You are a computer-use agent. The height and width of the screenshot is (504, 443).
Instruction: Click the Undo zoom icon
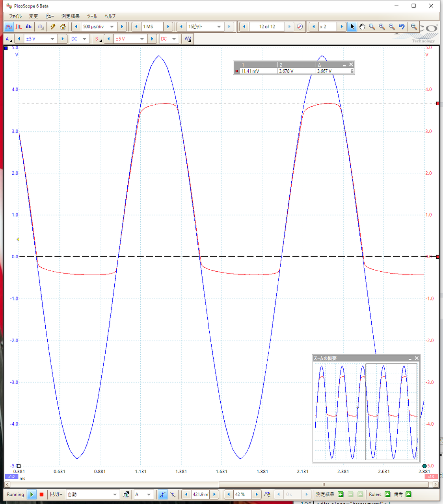tap(402, 27)
